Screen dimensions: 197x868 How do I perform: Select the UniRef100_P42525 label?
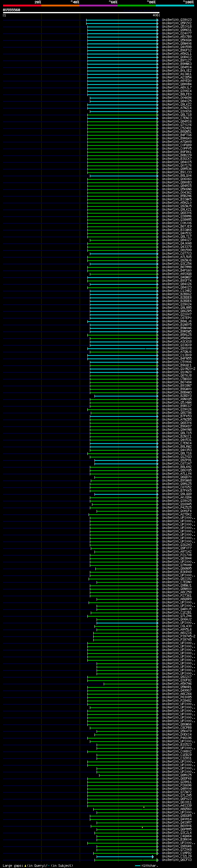point(176,507)
